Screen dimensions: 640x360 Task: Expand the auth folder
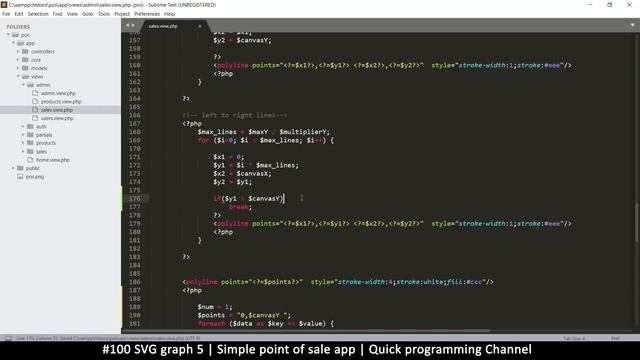(x=23, y=127)
